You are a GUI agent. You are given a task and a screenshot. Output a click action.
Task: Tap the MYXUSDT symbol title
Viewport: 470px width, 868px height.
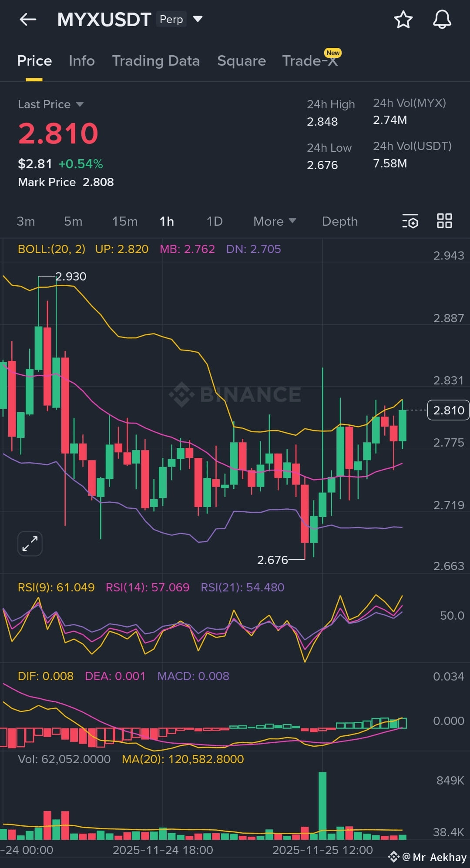pos(104,20)
